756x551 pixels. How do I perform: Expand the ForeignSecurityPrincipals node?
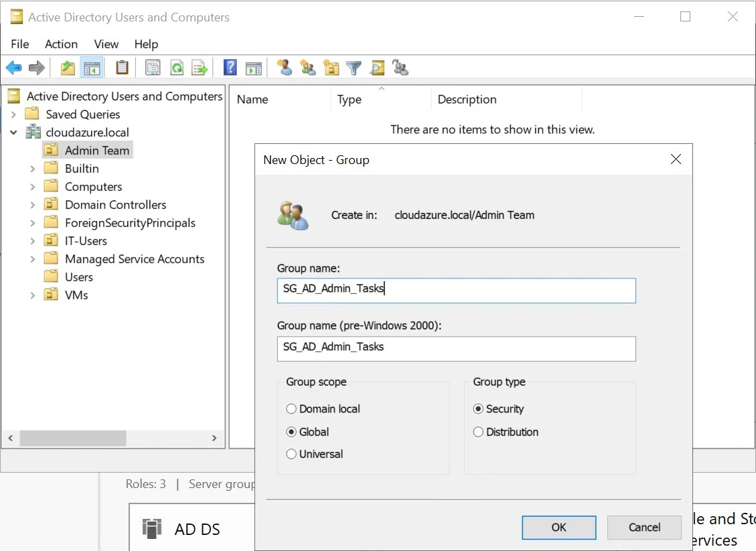pyautogui.click(x=32, y=223)
